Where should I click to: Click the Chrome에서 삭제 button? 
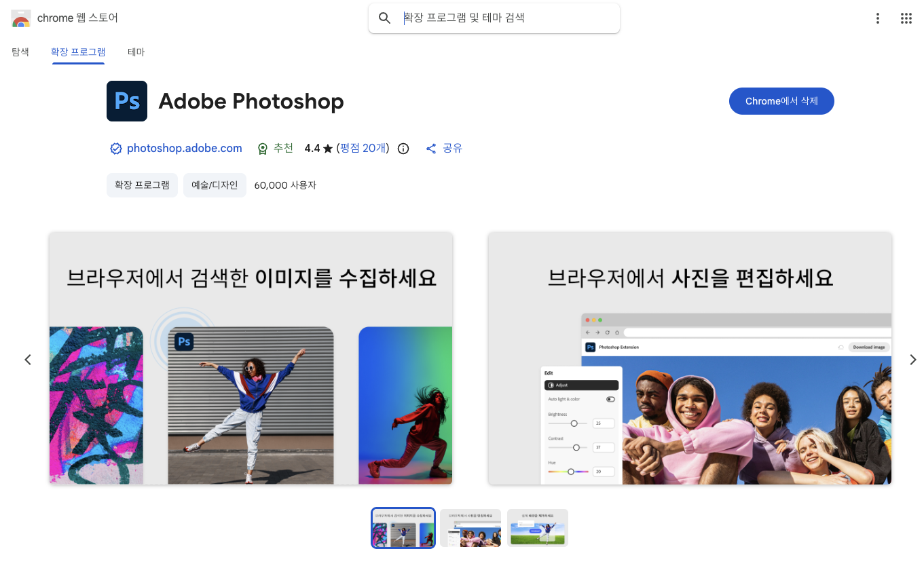781,101
